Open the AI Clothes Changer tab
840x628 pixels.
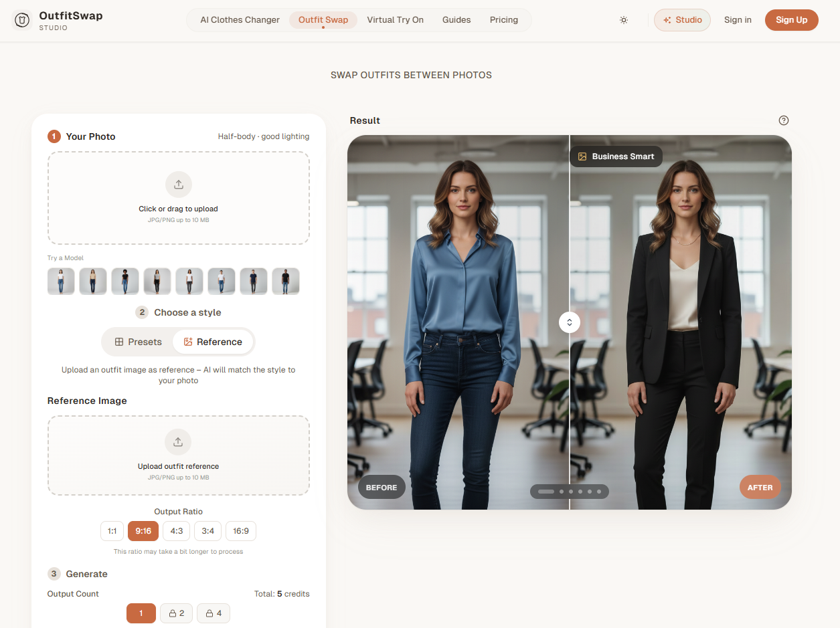point(240,20)
